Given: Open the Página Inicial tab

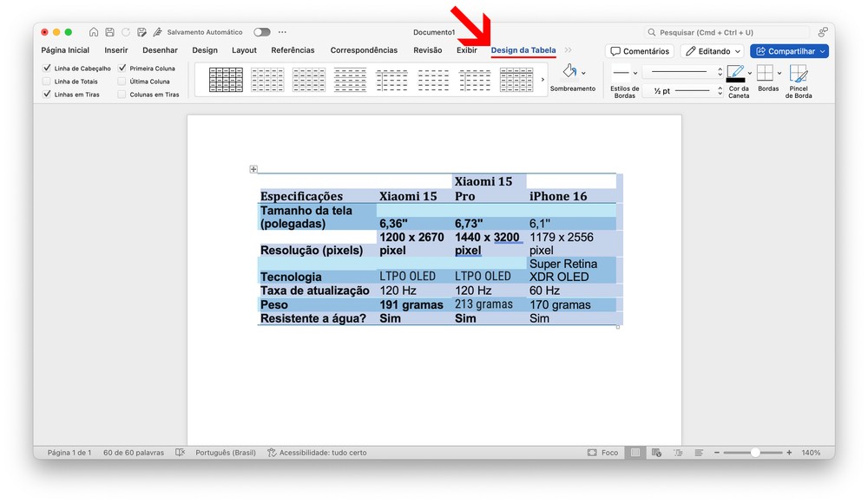Looking at the screenshot, I should (x=65, y=49).
